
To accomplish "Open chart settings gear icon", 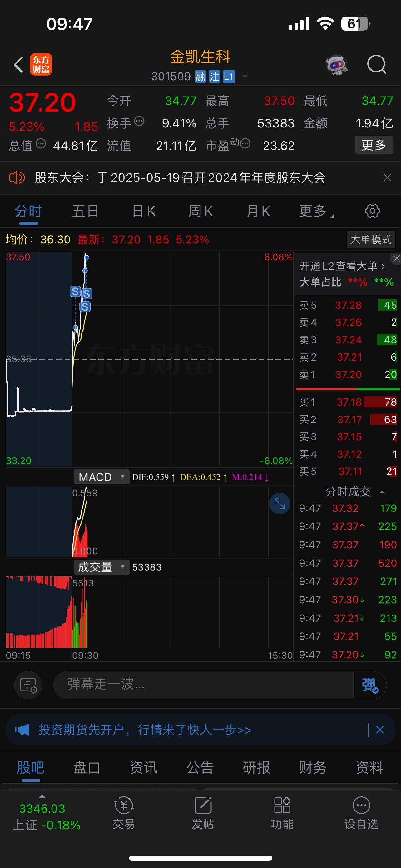I will point(372,211).
